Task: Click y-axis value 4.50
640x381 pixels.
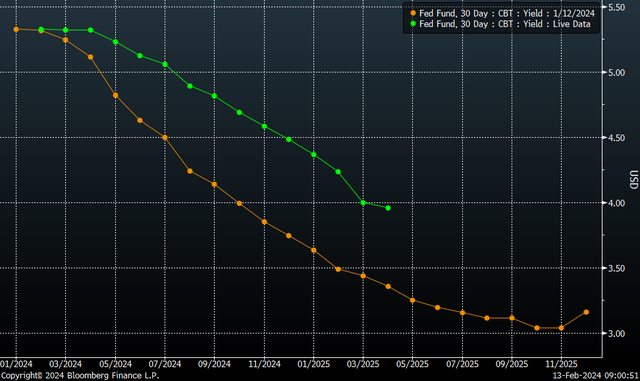Action: (616, 138)
